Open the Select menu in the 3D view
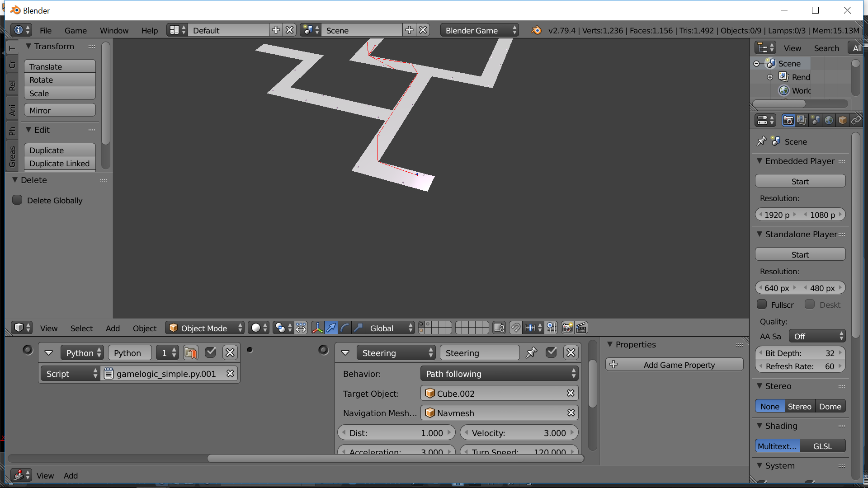This screenshot has width=868, height=488. tap(81, 328)
